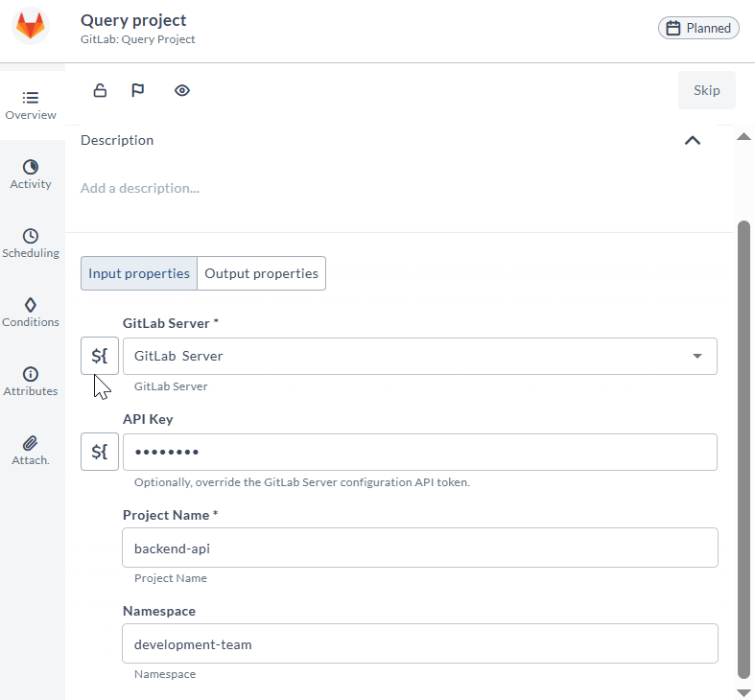Click the Namespace input field
The image size is (755, 700).
point(420,643)
